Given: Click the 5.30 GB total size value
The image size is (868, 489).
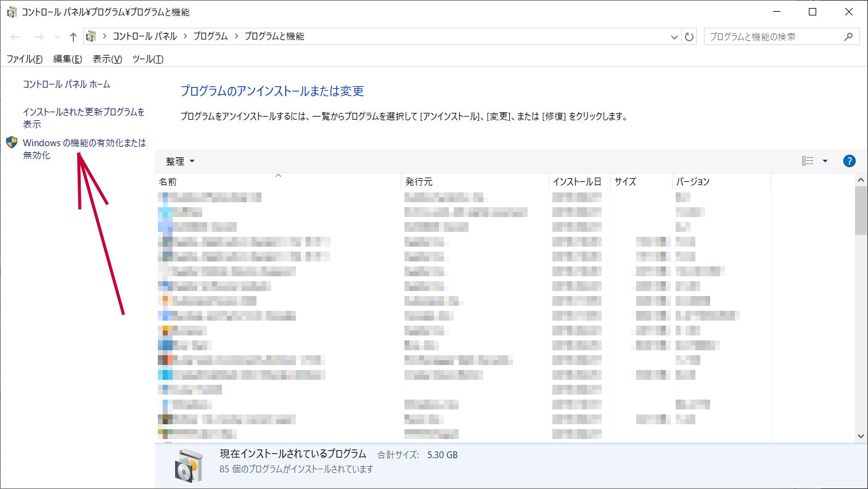Looking at the screenshot, I should click(x=443, y=455).
